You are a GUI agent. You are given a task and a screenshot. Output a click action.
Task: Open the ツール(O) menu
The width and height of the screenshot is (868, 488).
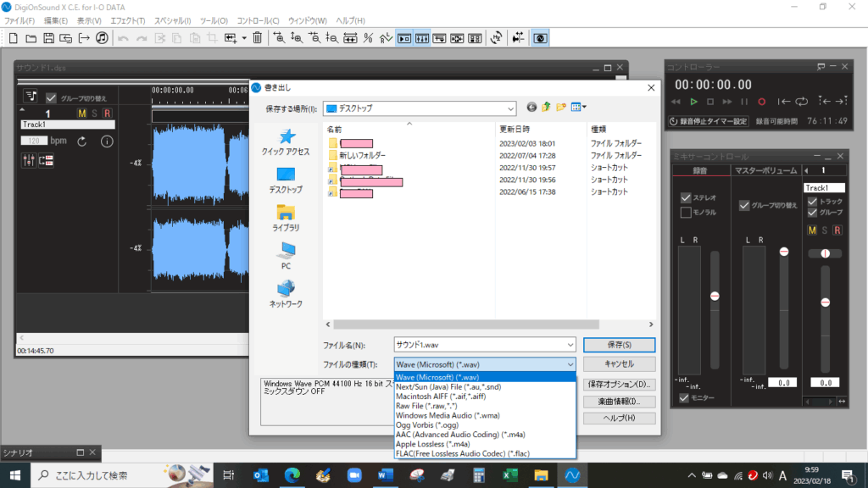click(214, 20)
